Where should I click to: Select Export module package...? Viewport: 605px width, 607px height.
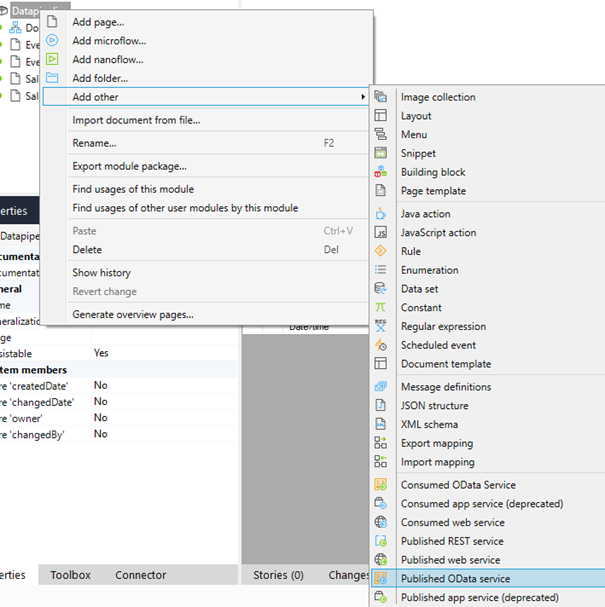tap(129, 166)
